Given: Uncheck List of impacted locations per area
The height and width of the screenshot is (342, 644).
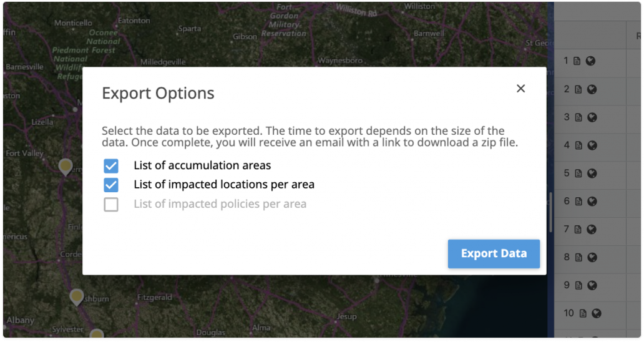Looking at the screenshot, I should [111, 185].
